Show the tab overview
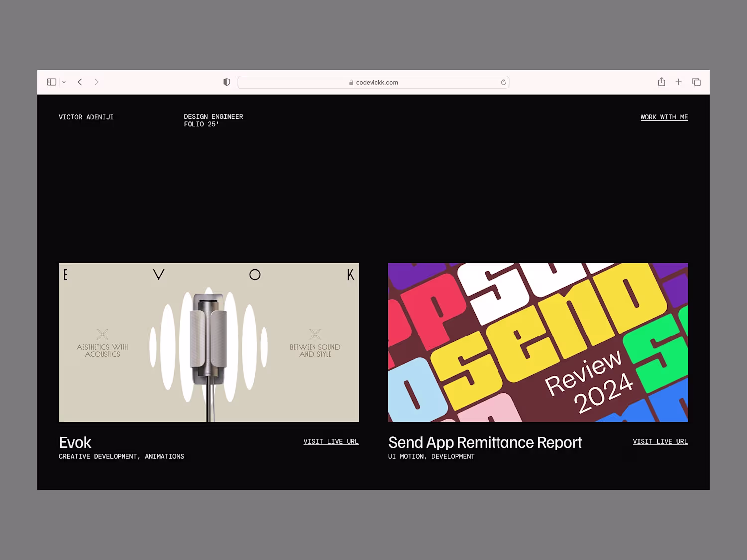 coord(696,82)
